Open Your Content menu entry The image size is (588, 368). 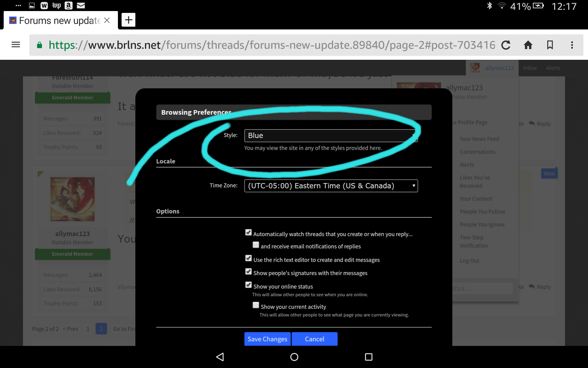click(x=476, y=199)
